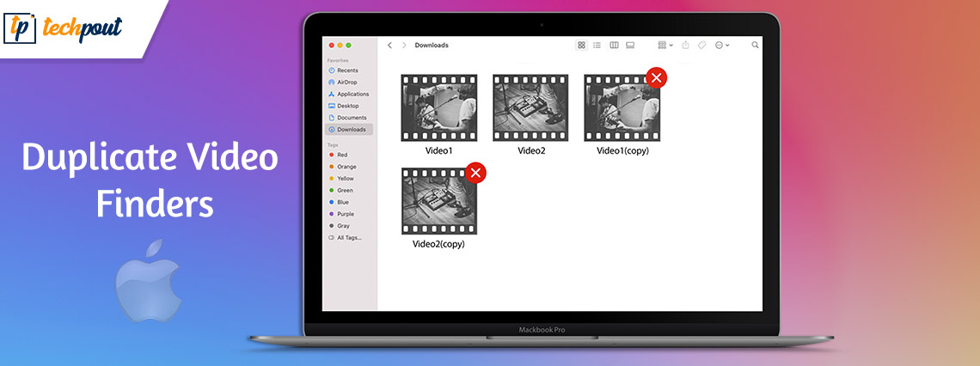Choose the Green tag in sidebar
The width and height of the screenshot is (980, 366).
(x=345, y=190)
